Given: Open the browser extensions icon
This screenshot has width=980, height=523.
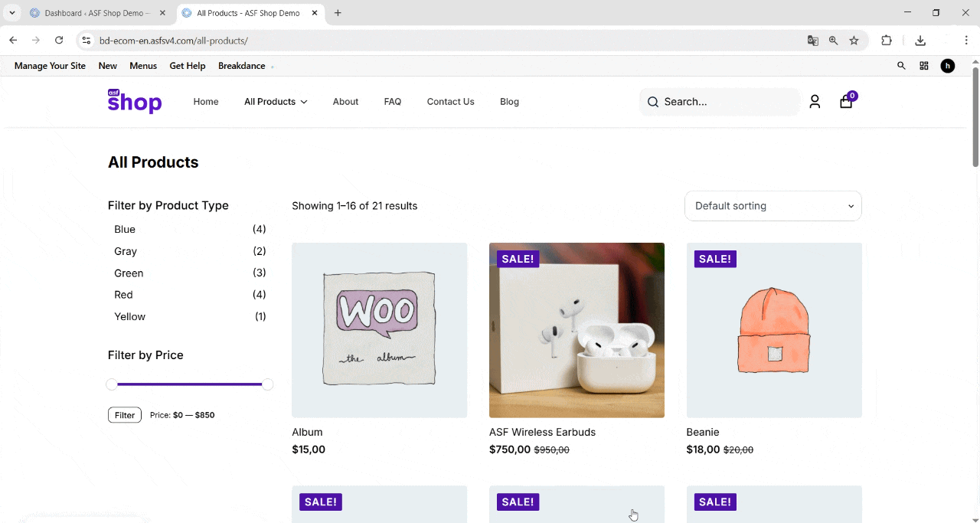Looking at the screenshot, I should click(887, 41).
